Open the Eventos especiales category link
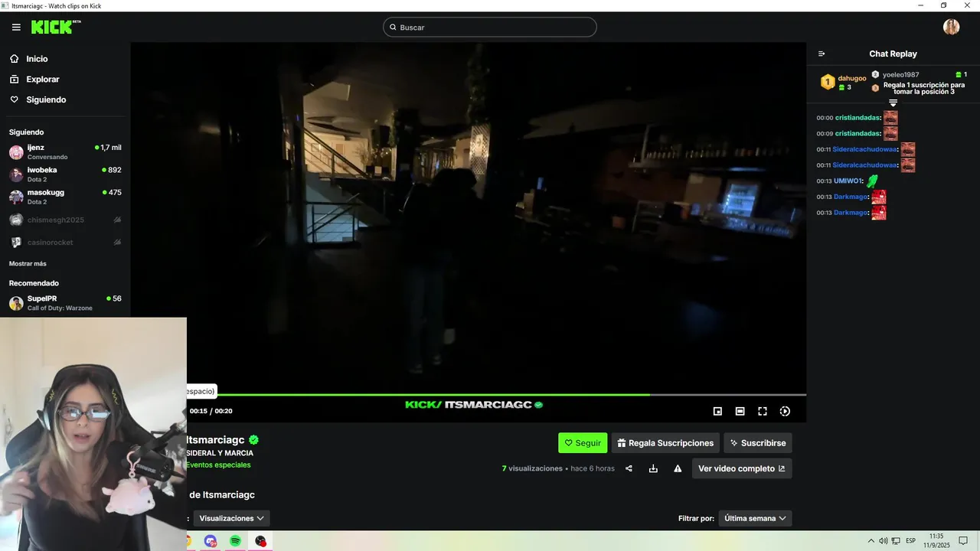 [218, 465]
